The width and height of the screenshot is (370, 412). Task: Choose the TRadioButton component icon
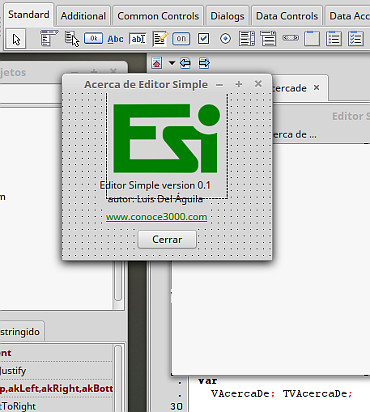click(225, 39)
